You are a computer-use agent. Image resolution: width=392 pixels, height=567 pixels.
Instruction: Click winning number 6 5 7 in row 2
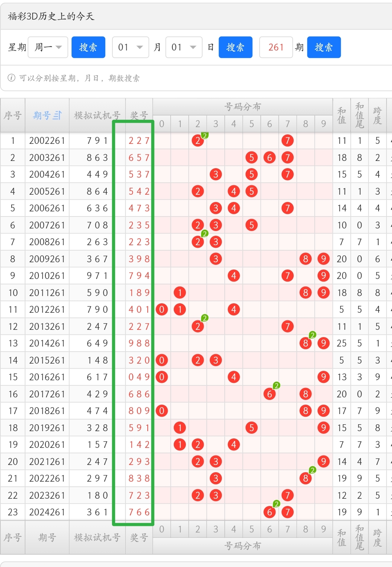139,158
